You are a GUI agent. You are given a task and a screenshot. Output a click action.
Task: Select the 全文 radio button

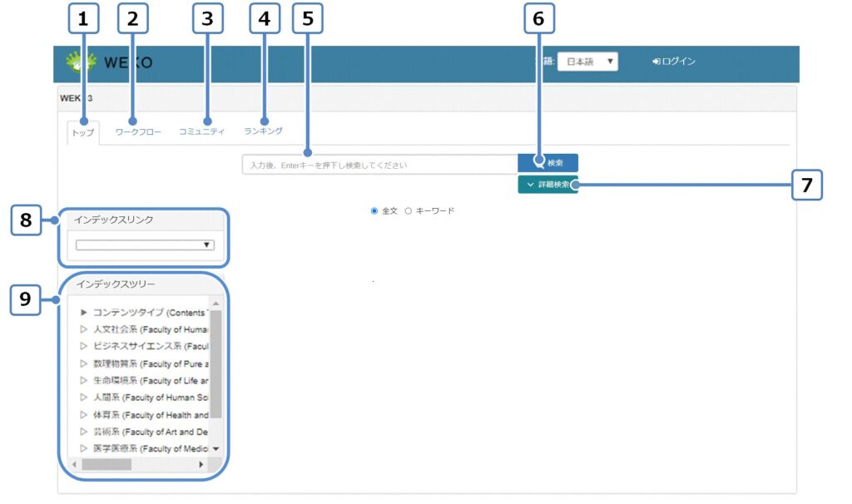[374, 211]
